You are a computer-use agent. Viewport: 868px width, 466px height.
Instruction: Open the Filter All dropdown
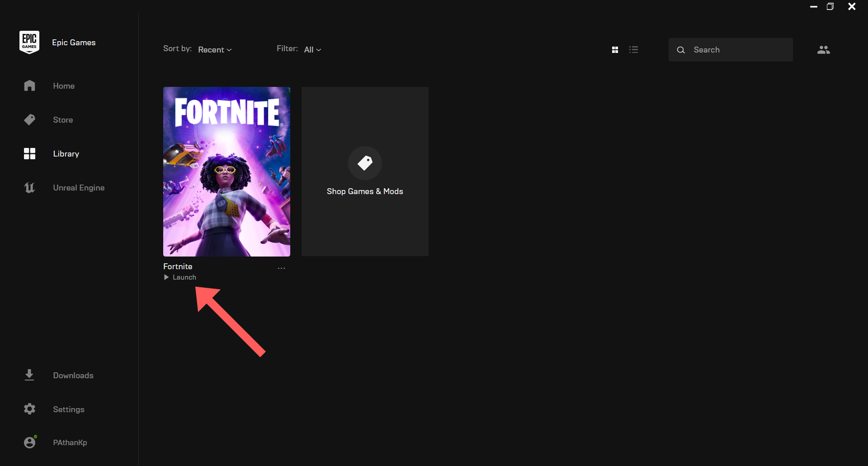click(x=312, y=50)
